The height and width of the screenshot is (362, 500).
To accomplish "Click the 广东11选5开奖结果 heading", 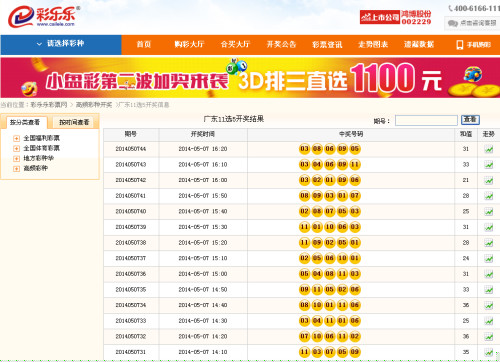I will tap(234, 119).
